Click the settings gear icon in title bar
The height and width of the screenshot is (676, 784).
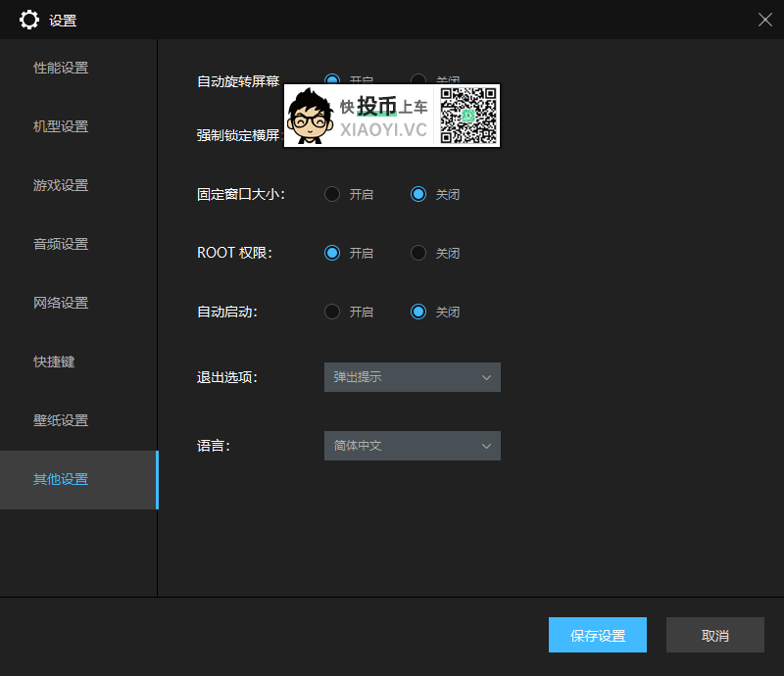pyautogui.click(x=29, y=20)
